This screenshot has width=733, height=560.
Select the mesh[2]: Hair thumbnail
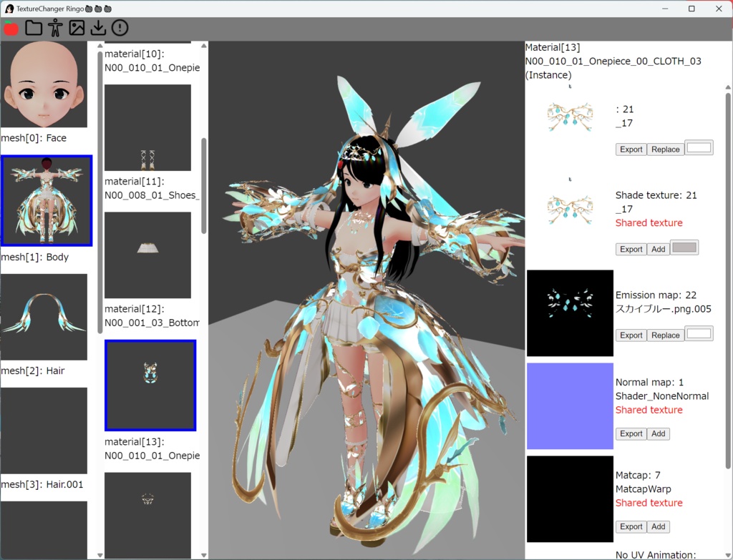(x=44, y=315)
